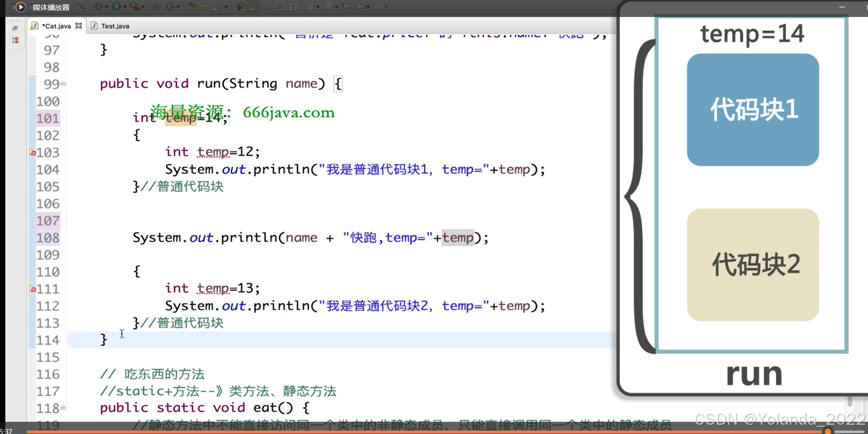The height and width of the screenshot is (434, 868).
Task: Toggle Skip All Breakpoints icon
Action: [82, 7]
